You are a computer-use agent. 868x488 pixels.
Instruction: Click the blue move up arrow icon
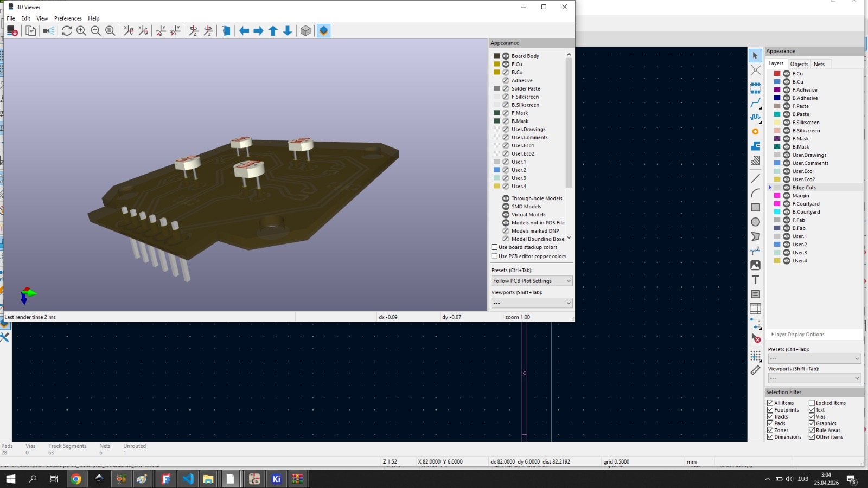tap(273, 31)
